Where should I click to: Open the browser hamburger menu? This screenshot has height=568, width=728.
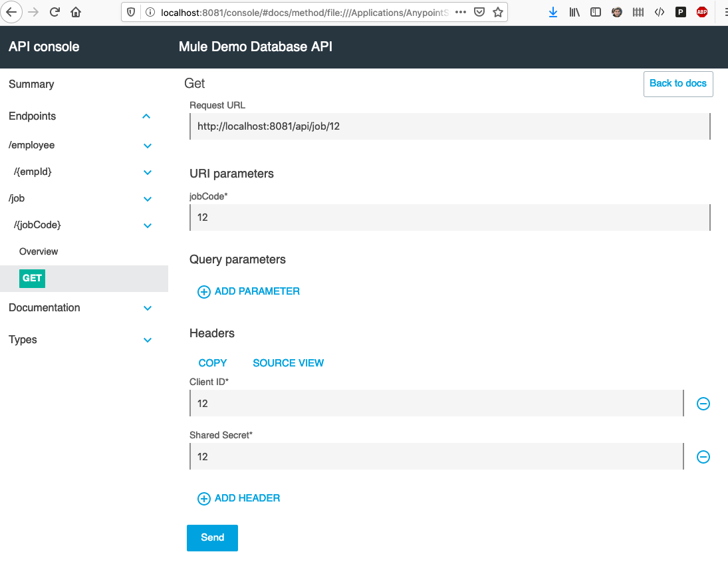coord(725,13)
